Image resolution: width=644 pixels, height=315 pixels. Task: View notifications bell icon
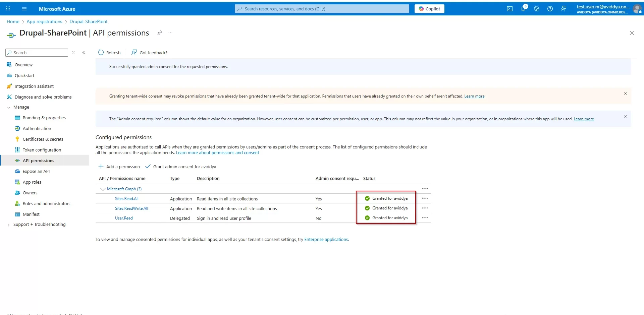click(523, 9)
